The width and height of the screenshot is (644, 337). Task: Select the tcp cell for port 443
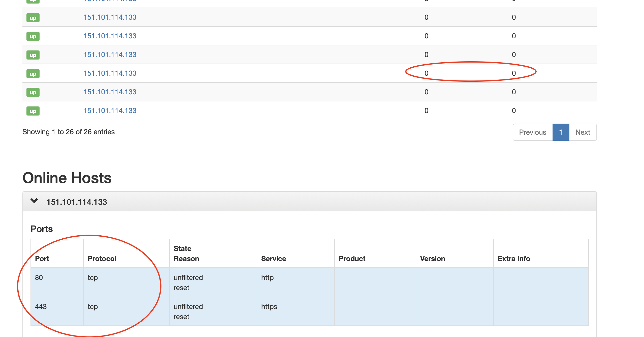(x=126, y=312)
